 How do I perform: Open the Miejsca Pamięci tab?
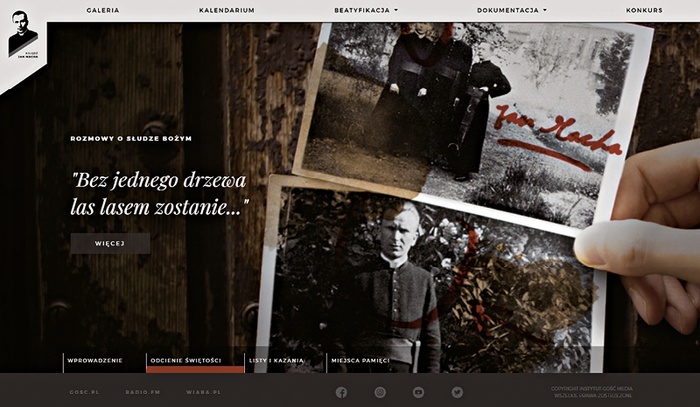pyautogui.click(x=360, y=361)
